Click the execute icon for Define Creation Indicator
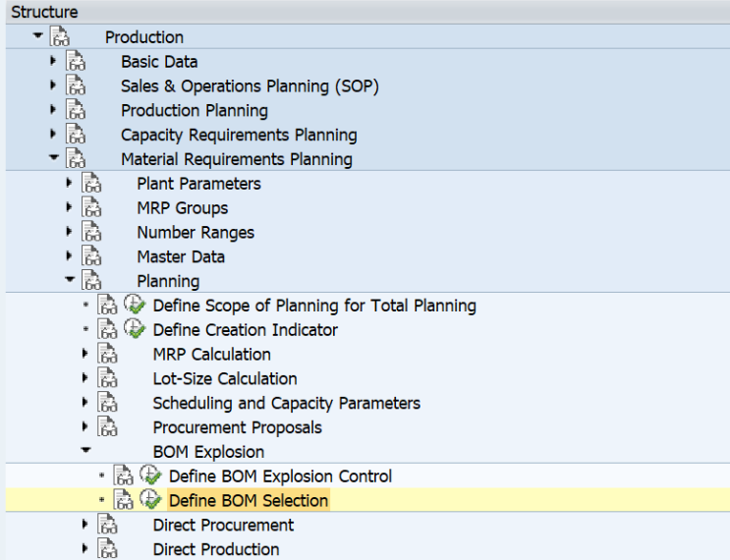Screen dimensions: 730x560 135,329
